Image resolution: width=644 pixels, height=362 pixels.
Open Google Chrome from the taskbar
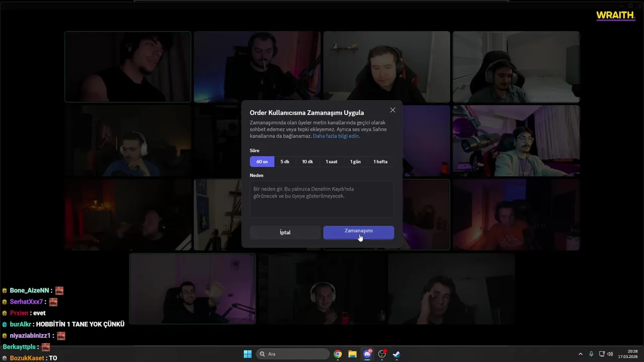[338, 354]
